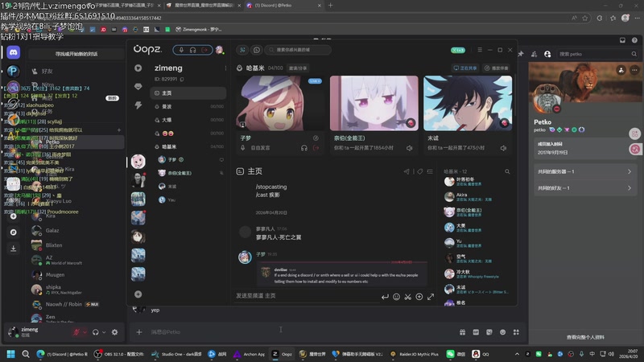
Task: Open the diamond icon in Oopz sidebar
Action: tap(138, 87)
